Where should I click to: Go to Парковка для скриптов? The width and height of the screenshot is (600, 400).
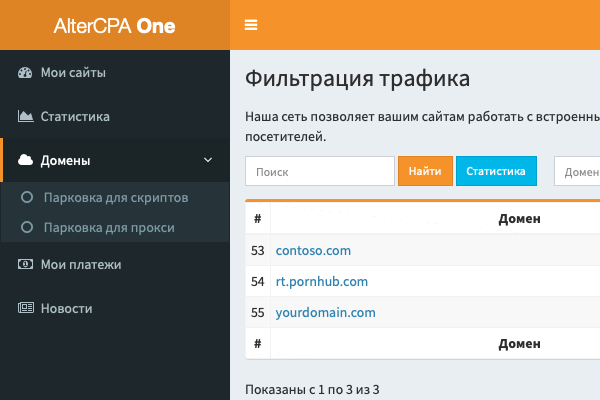pyautogui.click(x=115, y=197)
